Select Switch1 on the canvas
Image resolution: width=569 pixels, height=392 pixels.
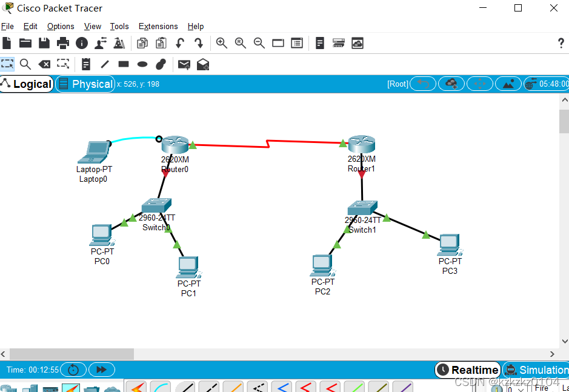pos(362,208)
